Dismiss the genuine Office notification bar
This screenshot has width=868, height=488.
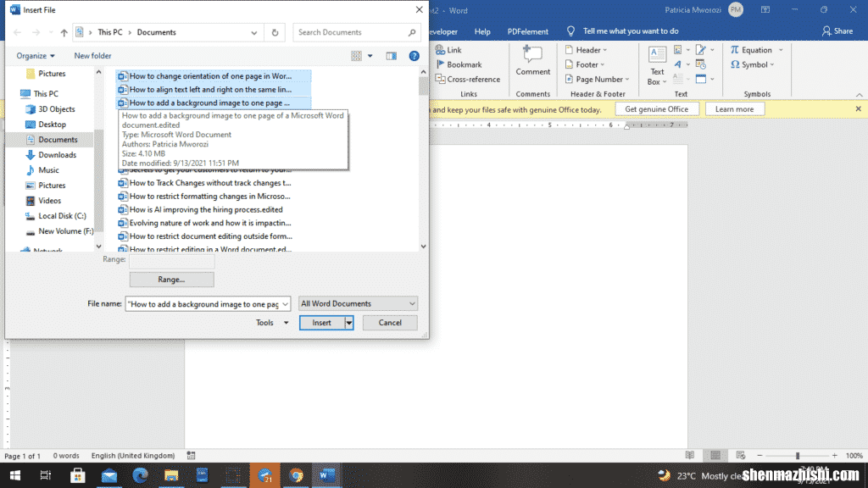pyautogui.click(x=858, y=109)
